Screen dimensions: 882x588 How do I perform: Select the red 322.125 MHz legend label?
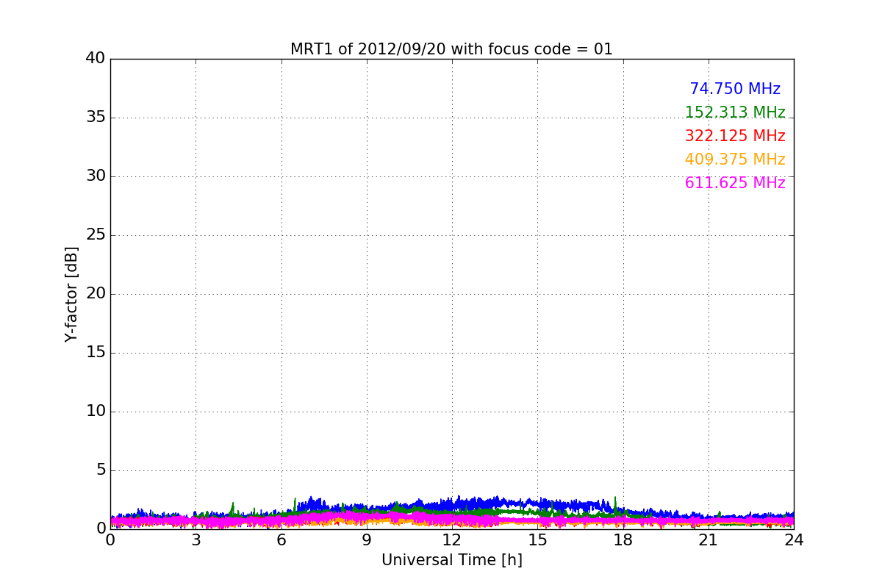tap(735, 136)
